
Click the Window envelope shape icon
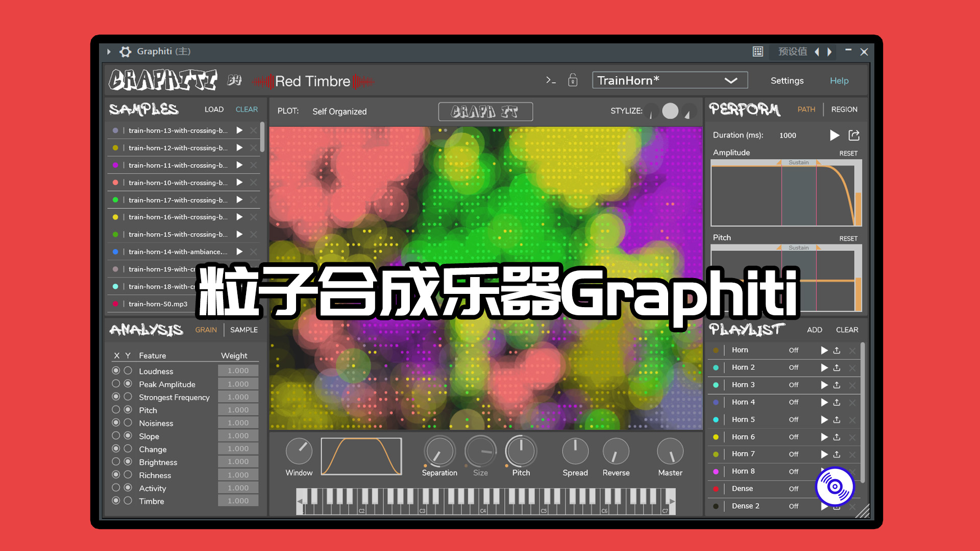click(x=361, y=456)
